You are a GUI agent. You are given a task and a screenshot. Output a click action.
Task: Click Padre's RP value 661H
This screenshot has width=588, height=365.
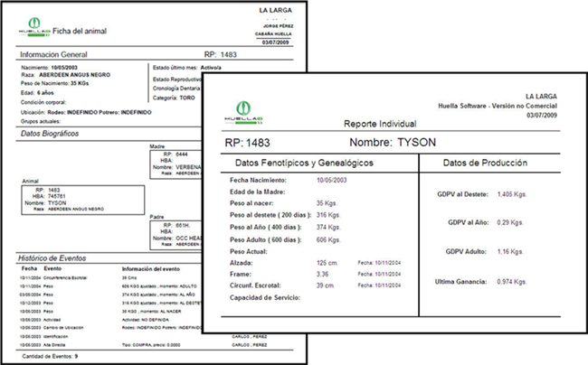(x=183, y=225)
